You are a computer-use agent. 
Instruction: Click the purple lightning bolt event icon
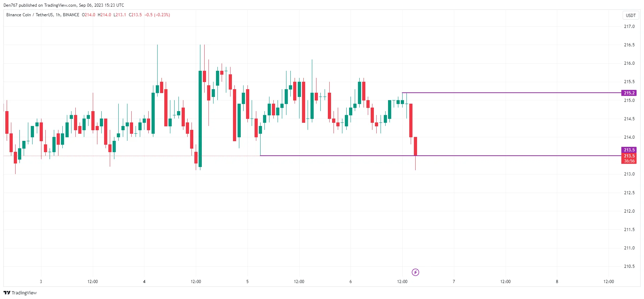tap(415, 272)
